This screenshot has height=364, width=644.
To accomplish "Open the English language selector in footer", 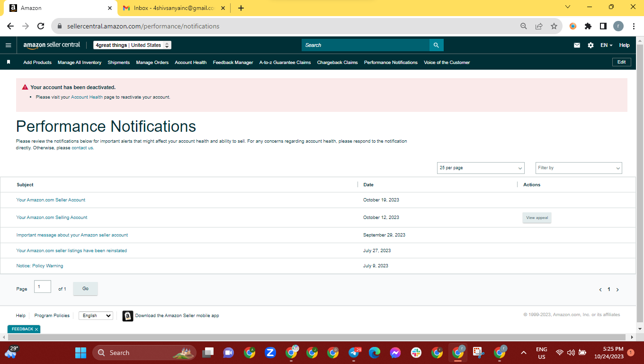I will coord(96,316).
